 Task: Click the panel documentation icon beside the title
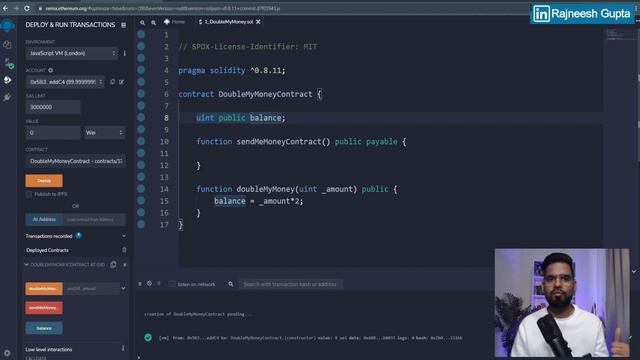click(x=123, y=25)
